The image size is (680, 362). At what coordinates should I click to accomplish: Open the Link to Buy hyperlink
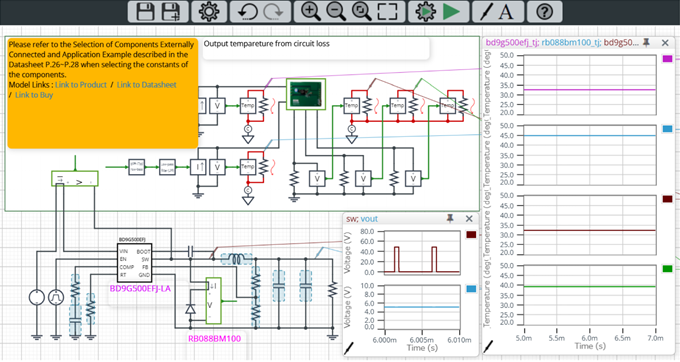(34, 95)
